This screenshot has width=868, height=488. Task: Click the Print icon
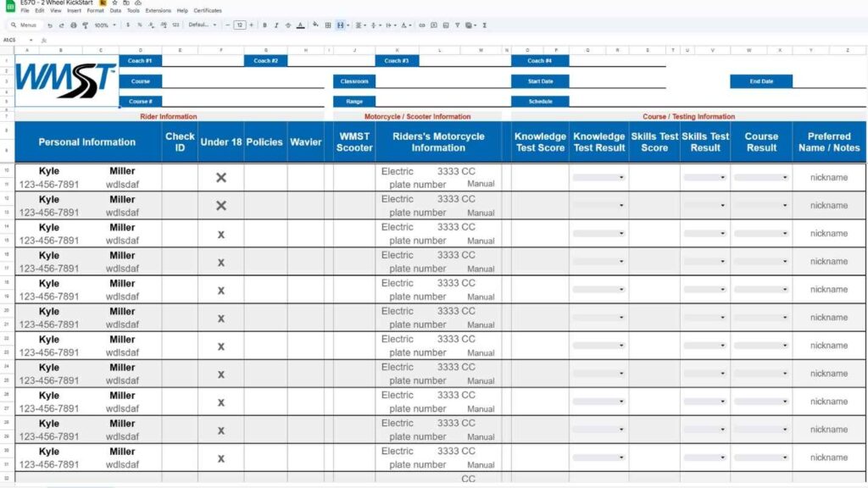(x=73, y=25)
